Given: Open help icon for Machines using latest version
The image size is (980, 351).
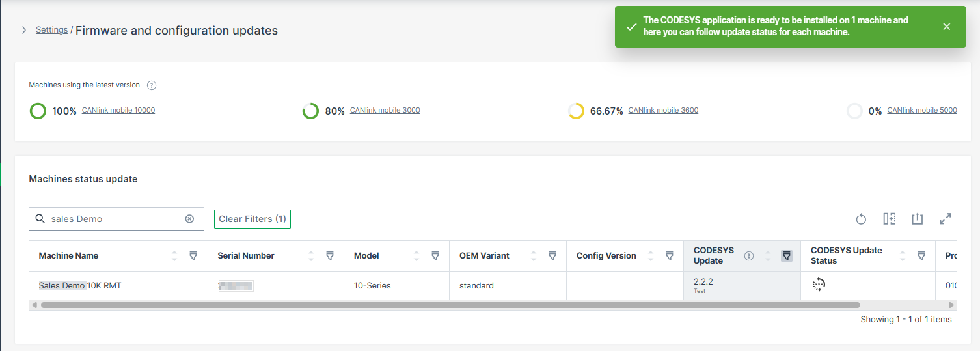Looking at the screenshot, I should (152, 85).
